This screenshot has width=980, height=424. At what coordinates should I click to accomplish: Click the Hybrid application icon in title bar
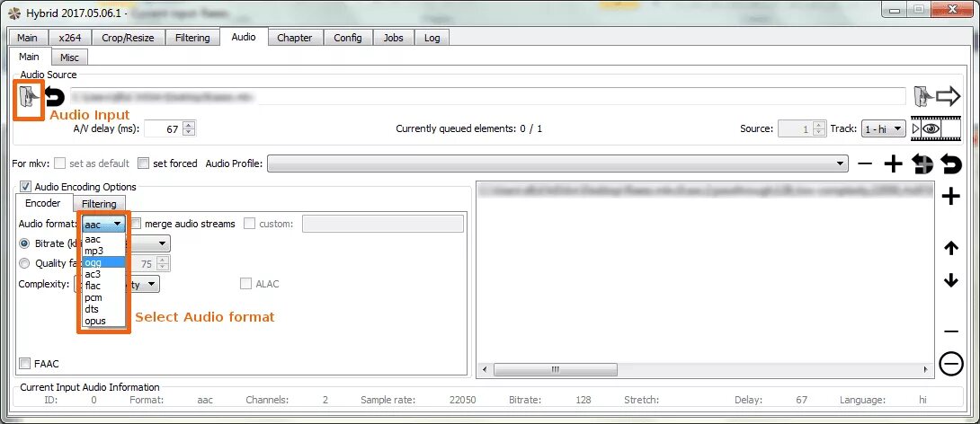tap(13, 13)
